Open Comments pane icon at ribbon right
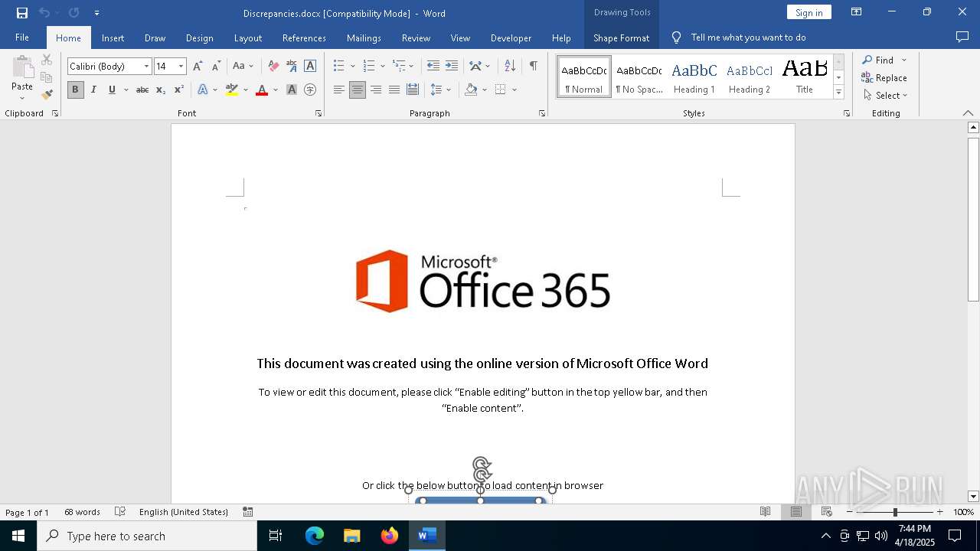This screenshot has height=551, width=980. (x=962, y=37)
